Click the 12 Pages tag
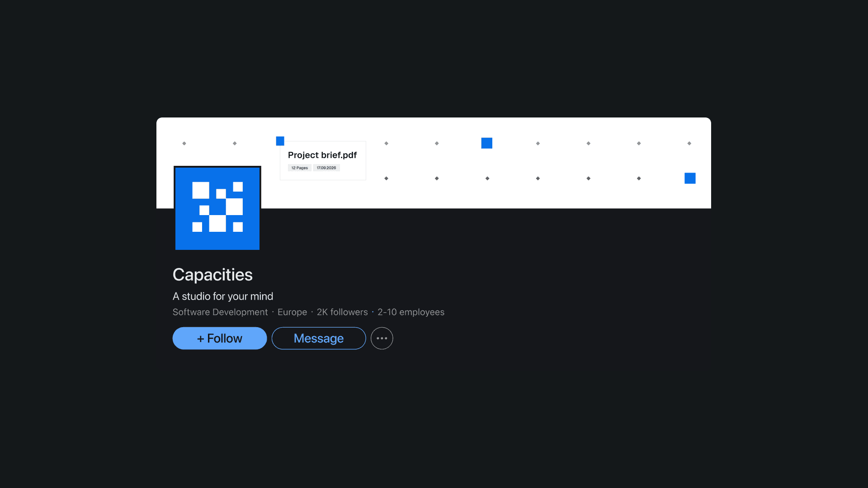Viewport: 868px width, 488px height. [x=299, y=168]
